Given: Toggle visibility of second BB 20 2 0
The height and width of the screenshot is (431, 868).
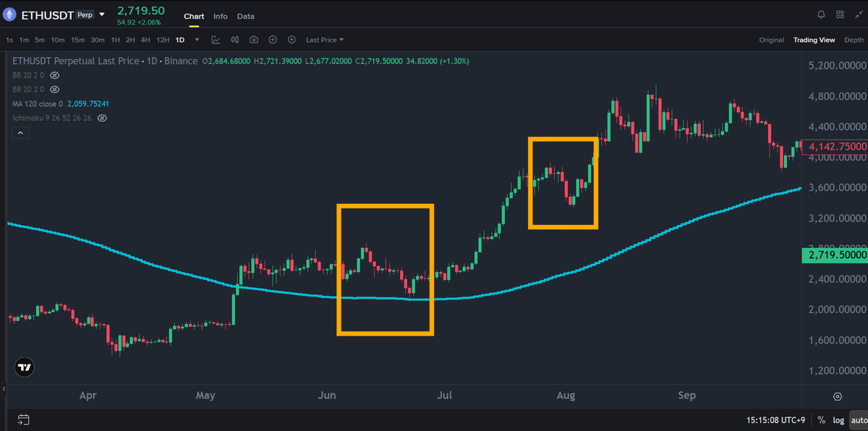Looking at the screenshot, I should pyautogui.click(x=54, y=89).
